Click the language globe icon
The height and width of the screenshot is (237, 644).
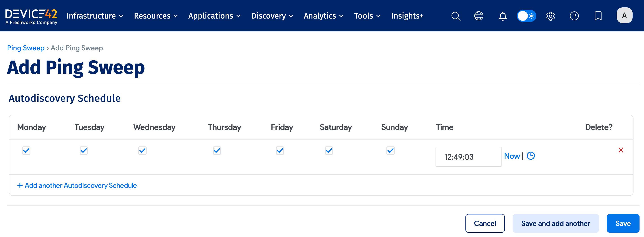pos(479,16)
